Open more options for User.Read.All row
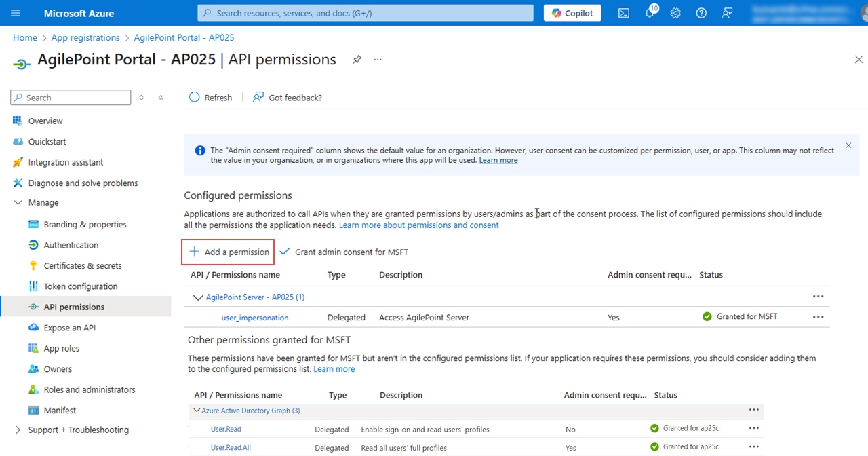The width and height of the screenshot is (868, 456). click(753, 446)
